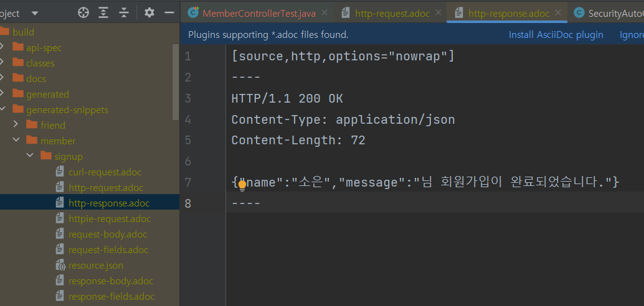Select the generated folder item
Viewport: 644px width, 306px height.
pos(47,95)
